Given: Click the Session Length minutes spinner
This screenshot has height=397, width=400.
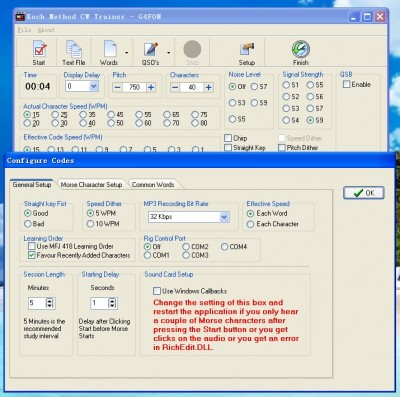Looking at the screenshot, I should 49,303.
